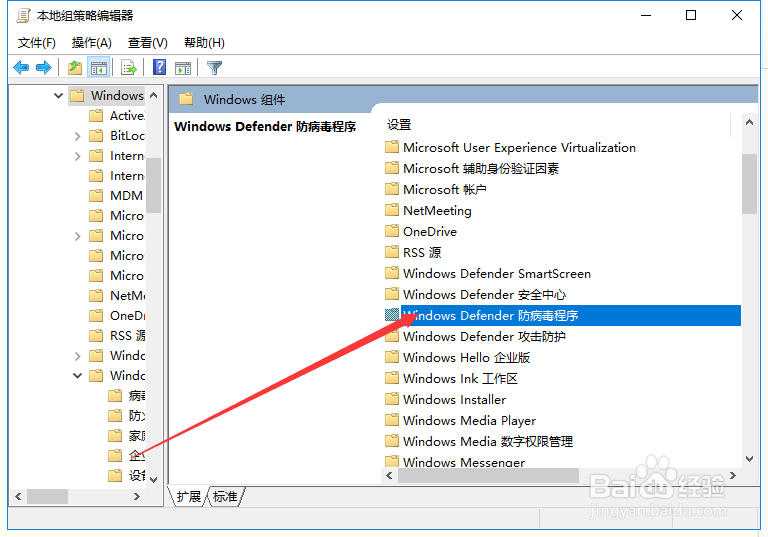Go up one level with folder icon
The image size is (768, 537).
[75, 68]
